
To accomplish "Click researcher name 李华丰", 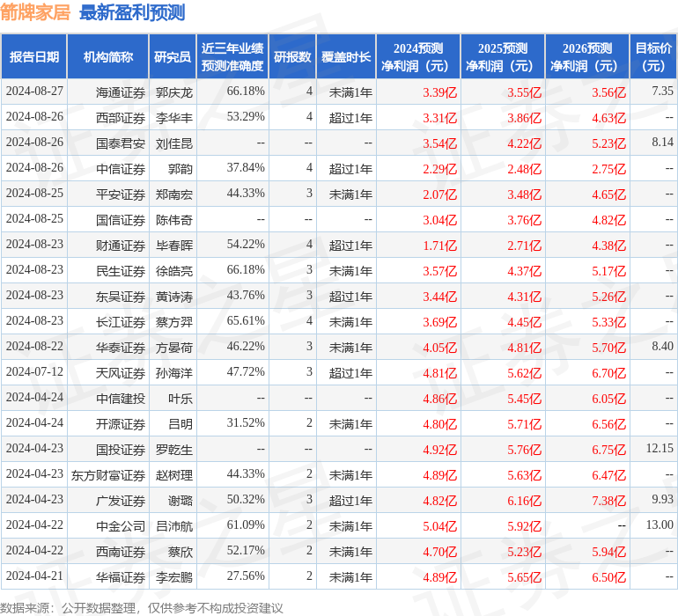I will click(174, 118).
